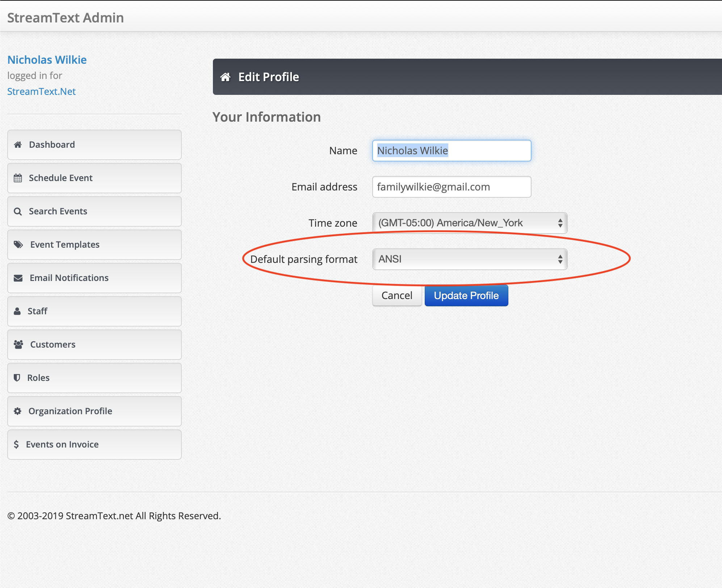The image size is (722, 588).
Task: Open the Roles section
Action: point(95,378)
